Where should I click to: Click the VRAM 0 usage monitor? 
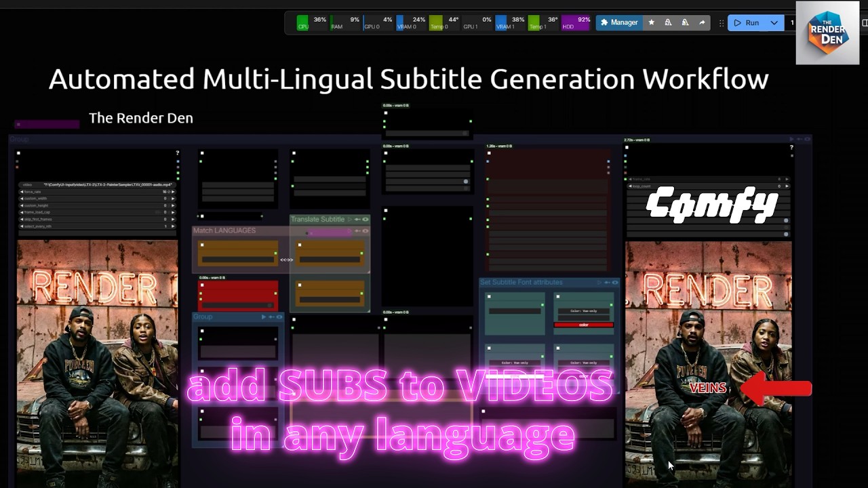click(411, 23)
